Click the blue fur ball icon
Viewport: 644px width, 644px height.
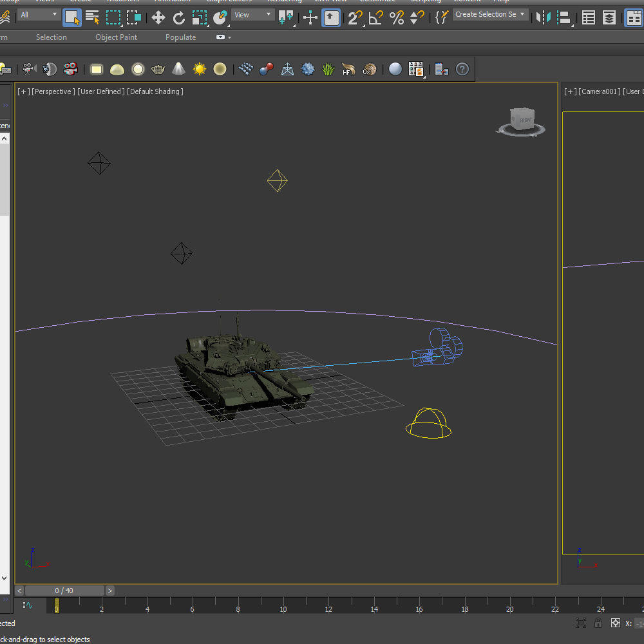coord(308,69)
